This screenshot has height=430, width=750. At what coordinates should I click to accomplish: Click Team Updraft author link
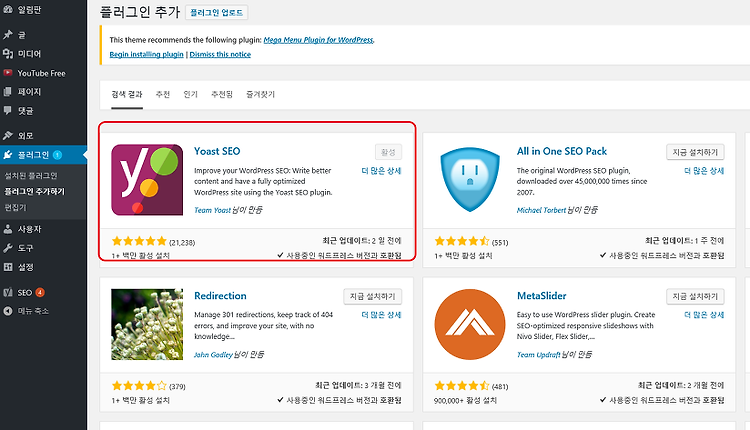[x=538, y=354]
